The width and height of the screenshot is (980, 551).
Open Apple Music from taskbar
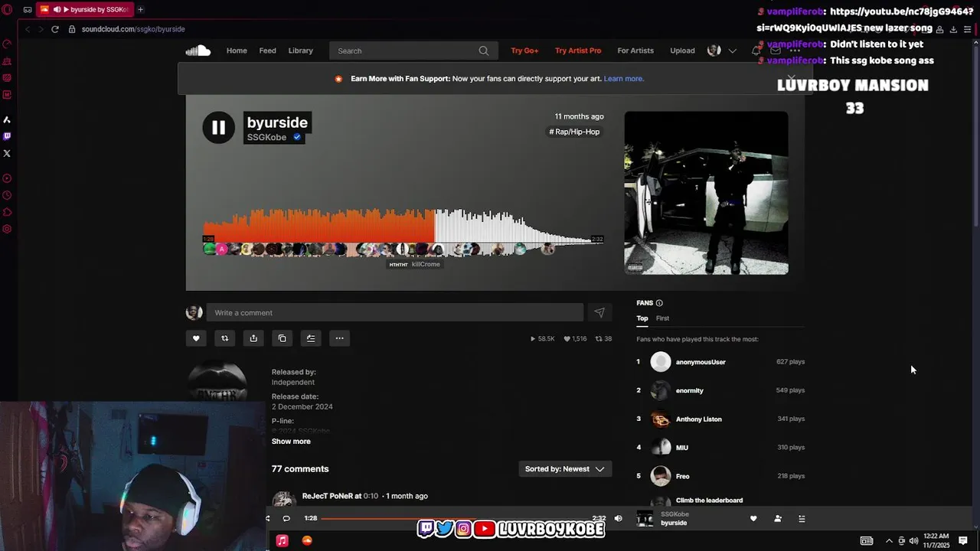[x=282, y=541]
